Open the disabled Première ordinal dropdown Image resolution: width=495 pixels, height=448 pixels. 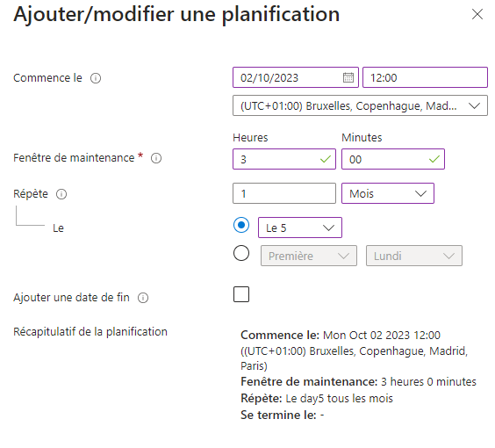tap(309, 256)
